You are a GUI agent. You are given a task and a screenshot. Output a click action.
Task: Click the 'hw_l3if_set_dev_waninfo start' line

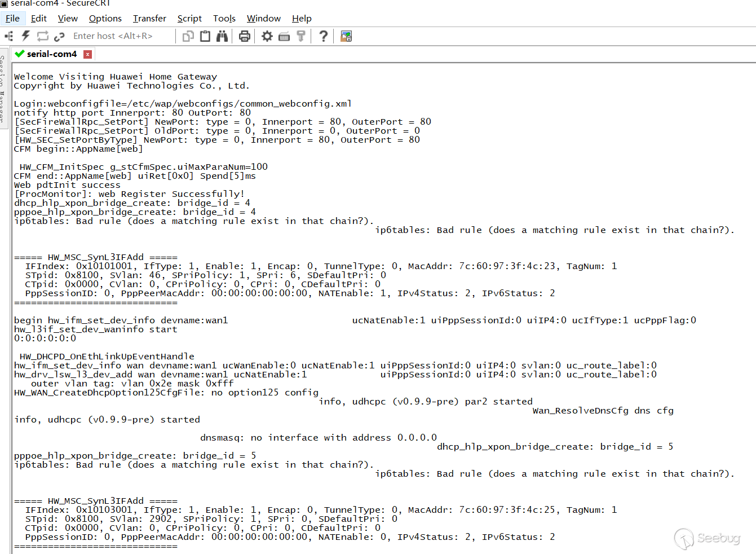point(95,329)
